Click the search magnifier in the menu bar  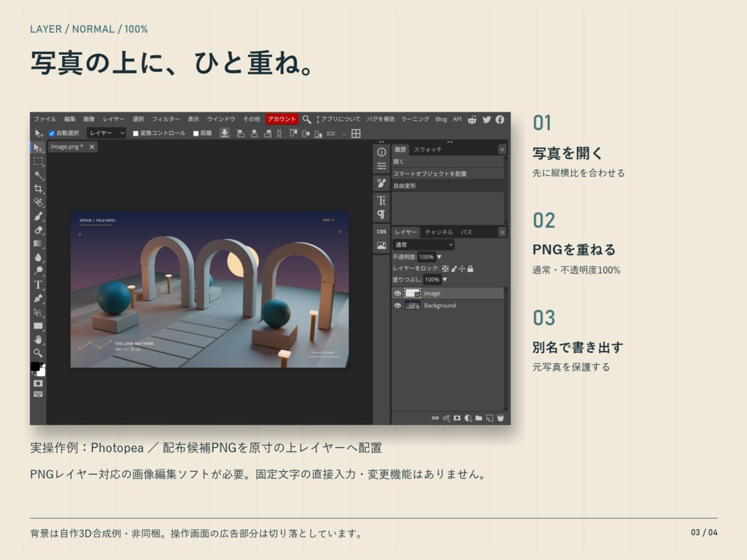(x=307, y=119)
